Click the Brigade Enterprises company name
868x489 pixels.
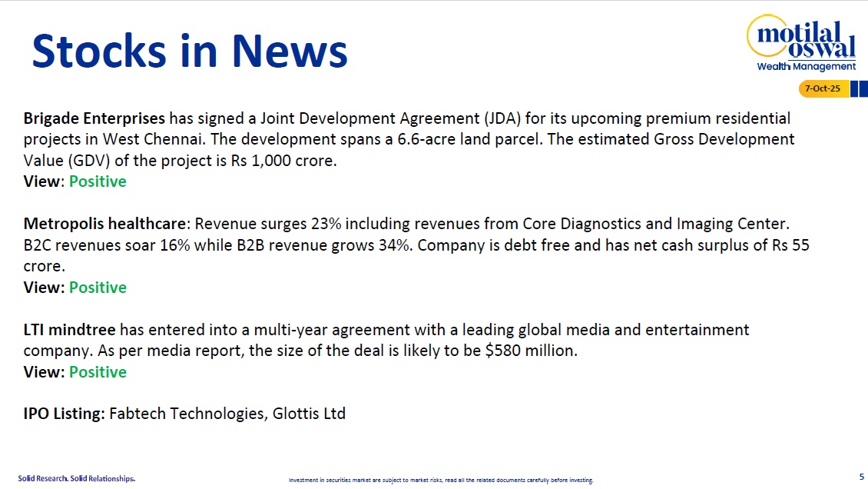(94, 118)
